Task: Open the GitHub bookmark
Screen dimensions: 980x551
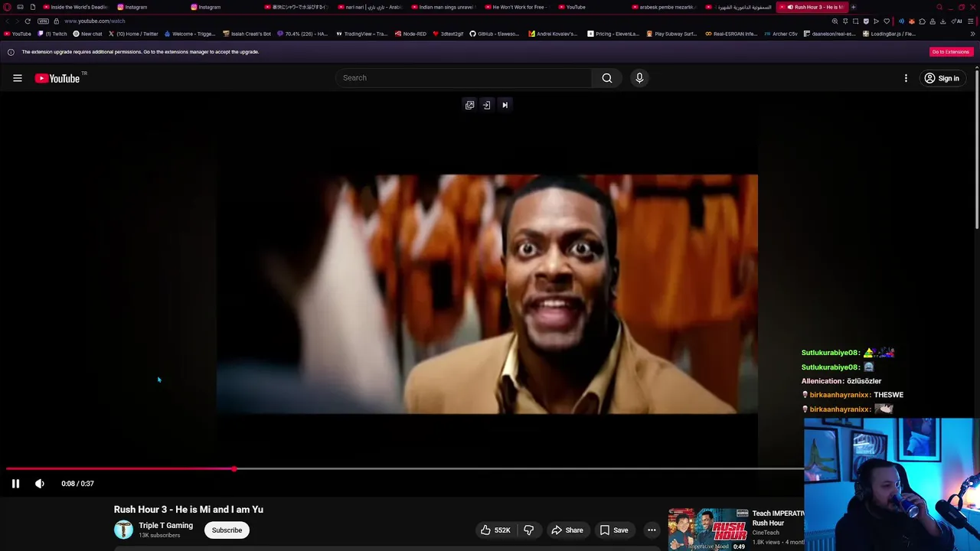Action: (x=495, y=34)
